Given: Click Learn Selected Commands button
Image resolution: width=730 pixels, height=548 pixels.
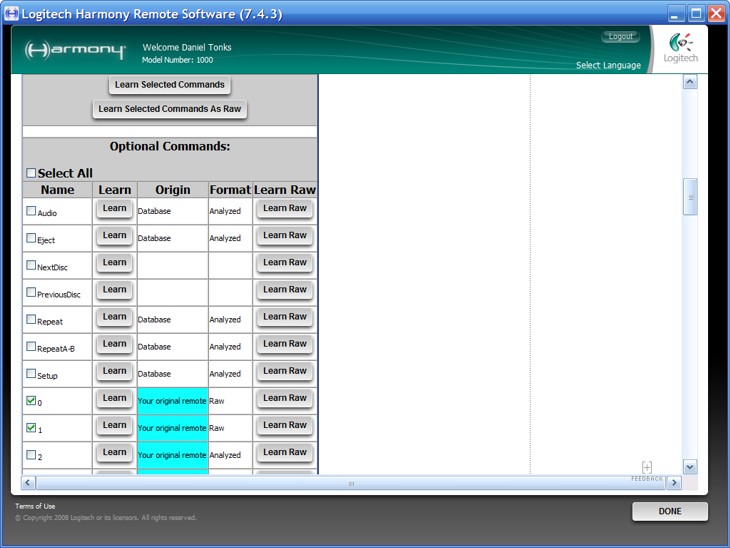Looking at the screenshot, I should pos(169,85).
